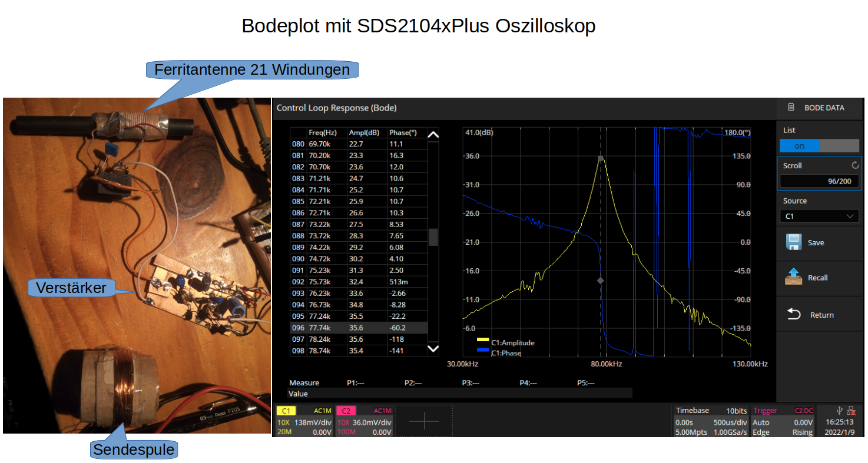868x463 pixels.
Task: Click the 80.00kHz axis label
Action: pyautogui.click(x=607, y=364)
